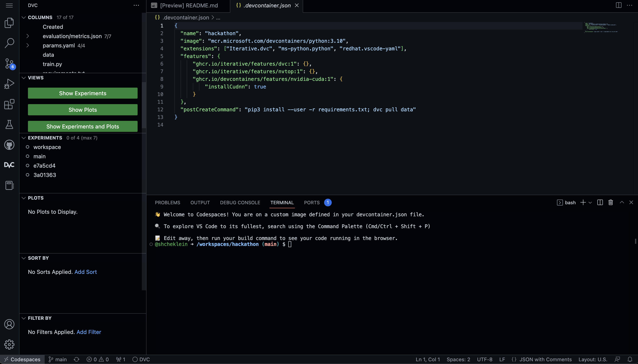638x364 pixels.
Task: Split the terminal using the split icon
Action: (x=600, y=202)
